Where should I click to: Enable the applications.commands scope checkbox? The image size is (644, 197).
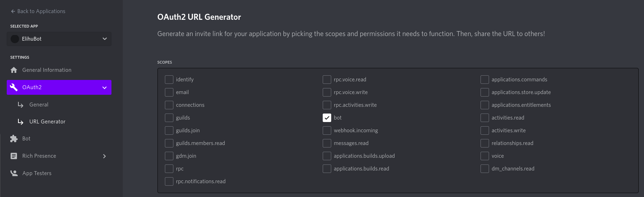coord(485,80)
